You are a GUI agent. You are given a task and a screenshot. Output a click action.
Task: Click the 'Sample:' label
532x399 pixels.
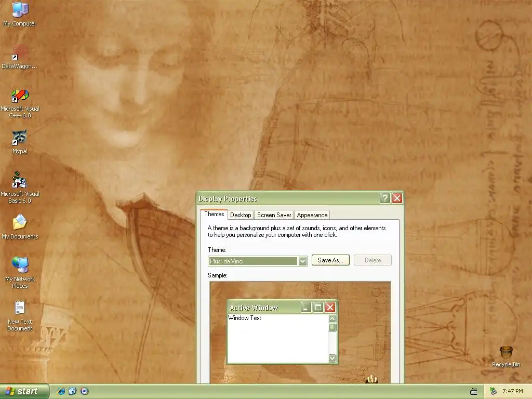pos(218,275)
